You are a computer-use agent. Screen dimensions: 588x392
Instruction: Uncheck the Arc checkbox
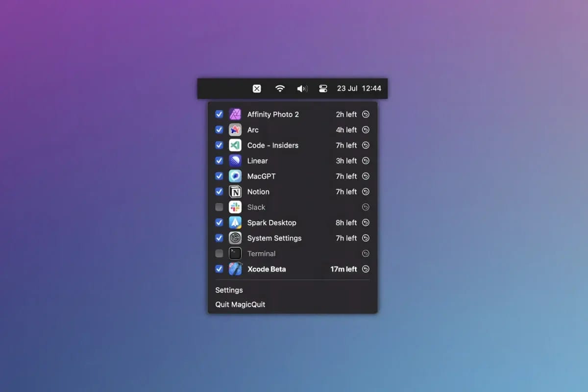(x=219, y=130)
